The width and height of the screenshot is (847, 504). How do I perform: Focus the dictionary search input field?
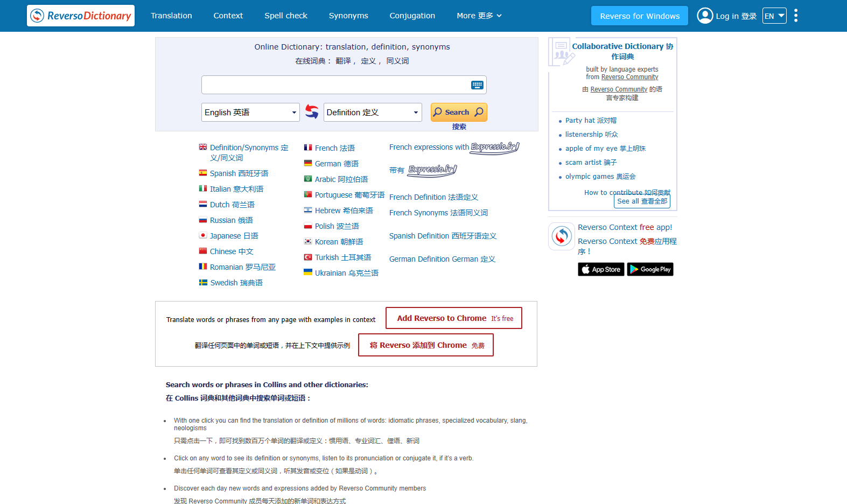tap(344, 85)
